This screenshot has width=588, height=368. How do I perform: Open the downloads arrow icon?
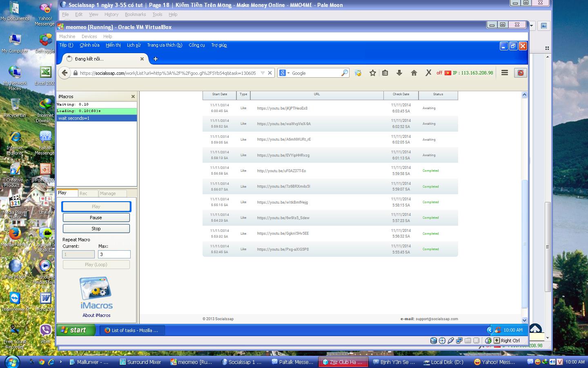tap(399, 73)
